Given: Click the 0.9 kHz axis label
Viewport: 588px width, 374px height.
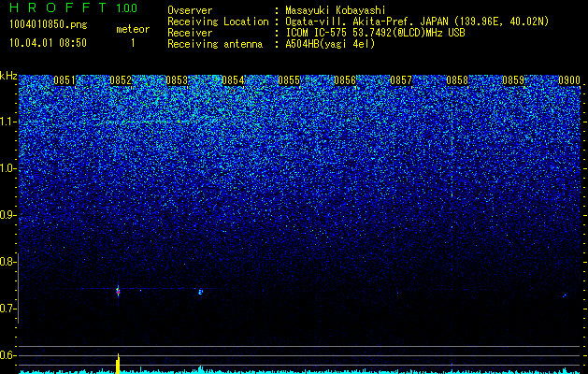Looking at the screenshot, I should tap(8, 215).
